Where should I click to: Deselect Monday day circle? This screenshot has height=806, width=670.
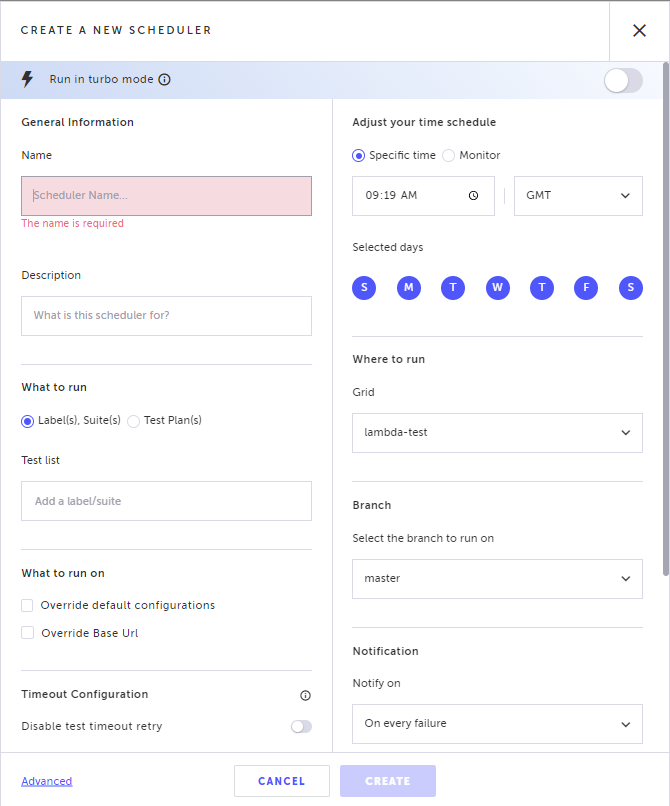[408, 288]
